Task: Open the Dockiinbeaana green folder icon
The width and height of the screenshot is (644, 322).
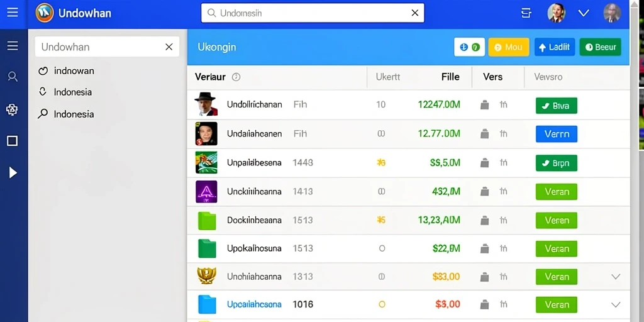Action: (x=207, y=220)
